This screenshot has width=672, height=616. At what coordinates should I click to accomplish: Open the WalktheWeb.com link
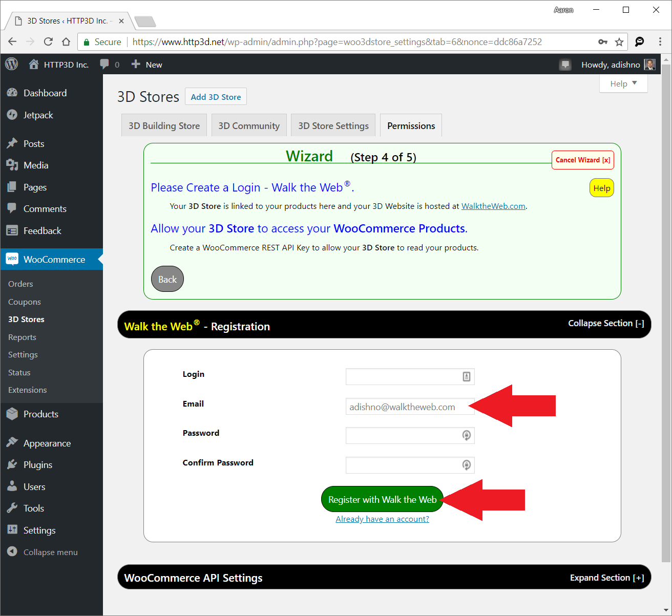pyautogui.click(x=493, y=206)
